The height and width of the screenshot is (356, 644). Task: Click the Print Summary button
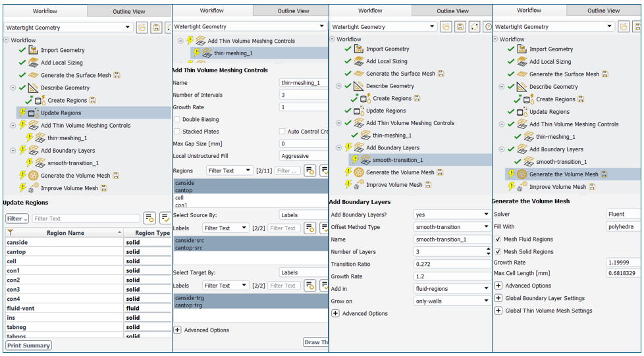coord(28,345)
